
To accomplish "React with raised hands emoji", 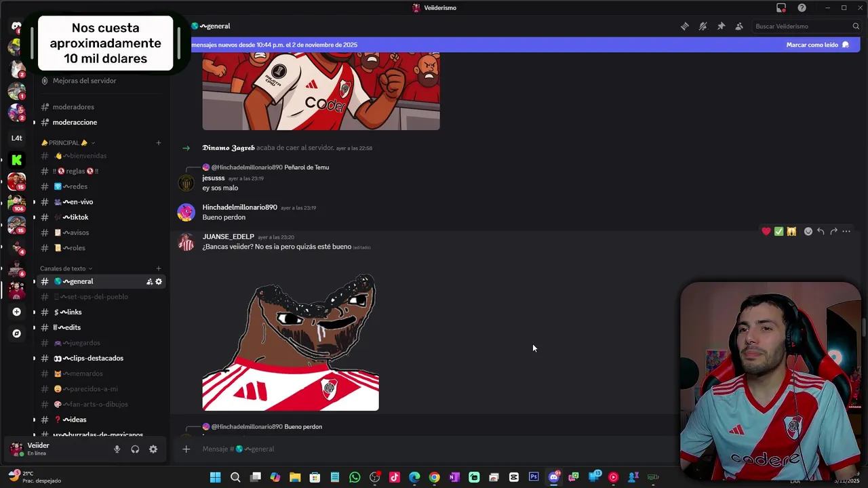I will [791, 232].
